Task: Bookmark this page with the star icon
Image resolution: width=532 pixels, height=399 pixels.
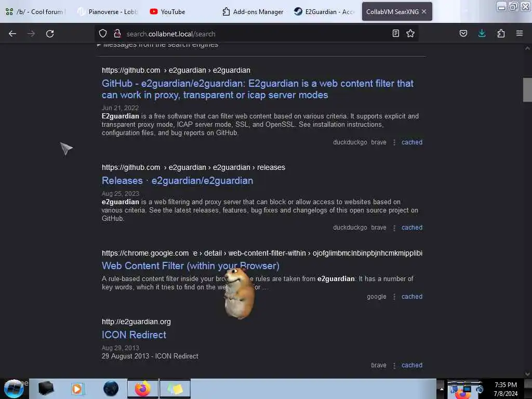Action: tap(410, 34)
